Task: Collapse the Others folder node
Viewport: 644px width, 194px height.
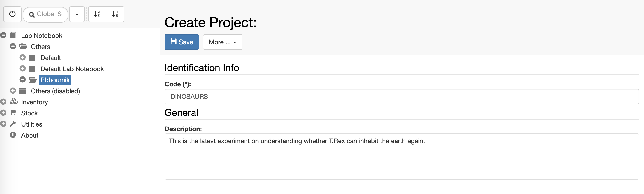Action: 13,46
